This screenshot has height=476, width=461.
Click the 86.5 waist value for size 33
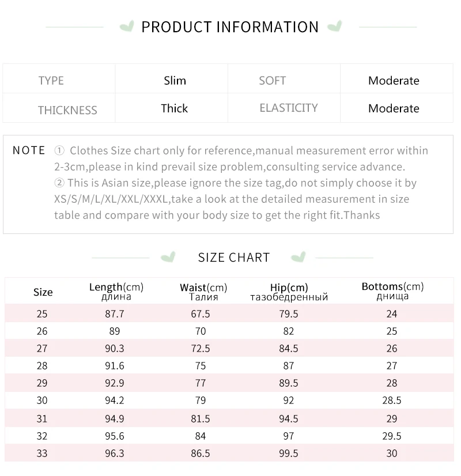click(201, 453)
